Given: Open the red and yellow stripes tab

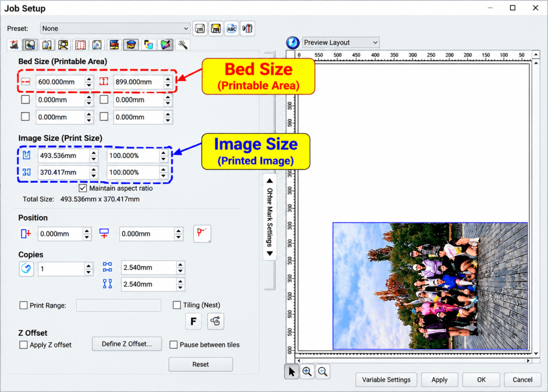Looking at the screenshot, I should tap(114, 45).
